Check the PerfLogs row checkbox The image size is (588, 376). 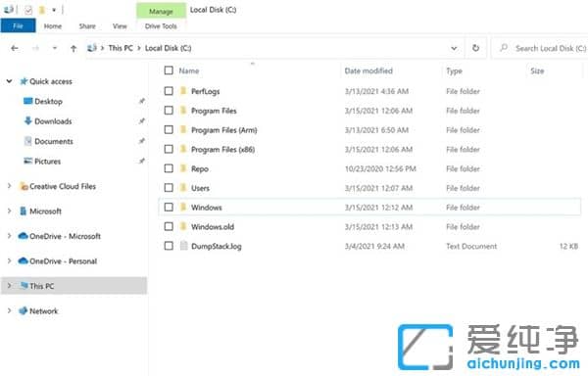tap(169, 91)
